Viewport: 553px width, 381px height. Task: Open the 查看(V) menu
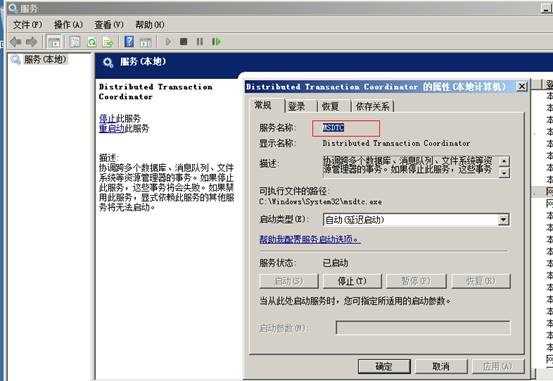(109, 25)
